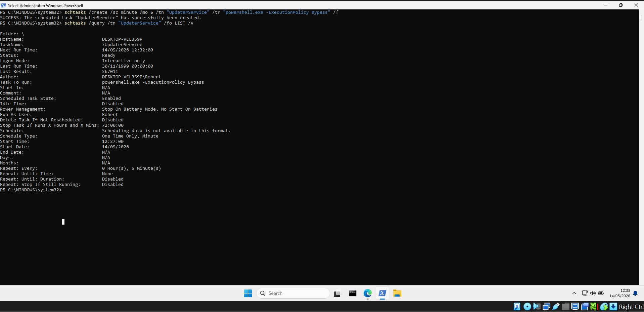
Task: Launch Microsoft Edge from the taskbar
Action: click(x=368, y=293)
